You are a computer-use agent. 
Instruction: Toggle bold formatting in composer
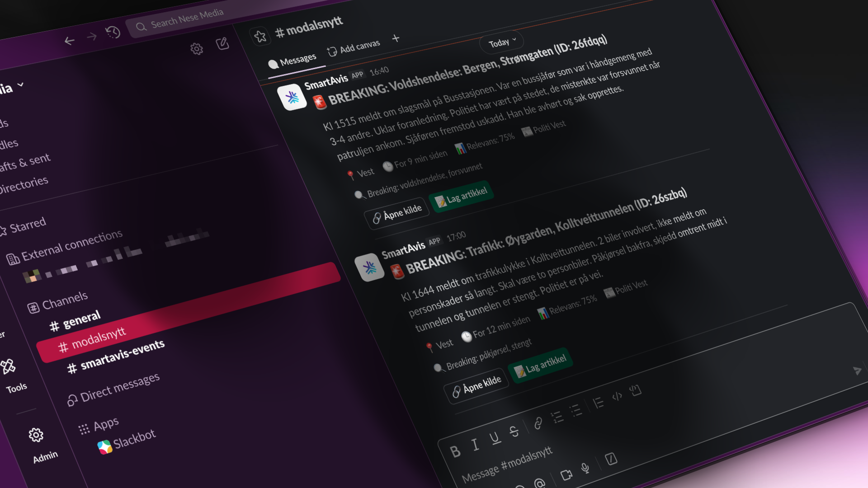455,451
